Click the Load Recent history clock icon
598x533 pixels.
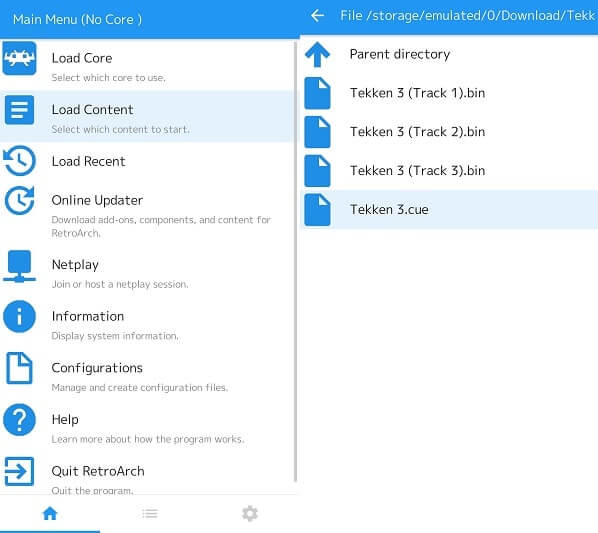[x=19, y=161]
